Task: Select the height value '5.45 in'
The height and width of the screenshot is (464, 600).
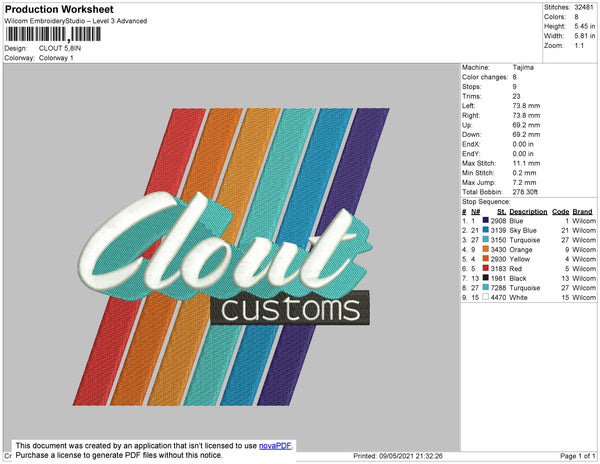Action: [x=585, y=26]
